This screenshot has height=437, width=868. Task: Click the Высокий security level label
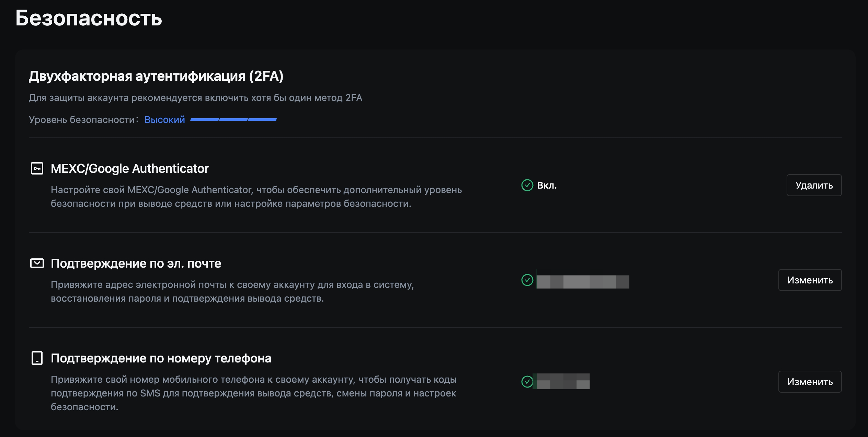(164, 120)
